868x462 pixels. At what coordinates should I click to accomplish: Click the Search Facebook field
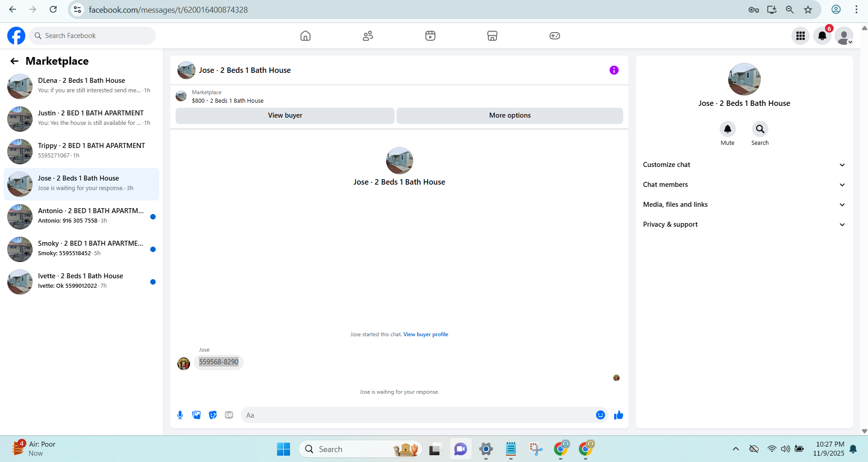point(92,36)
